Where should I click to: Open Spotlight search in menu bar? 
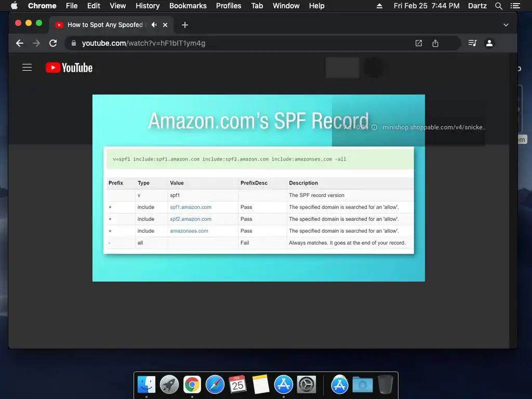pyautogui.click(x=498, y=6)
